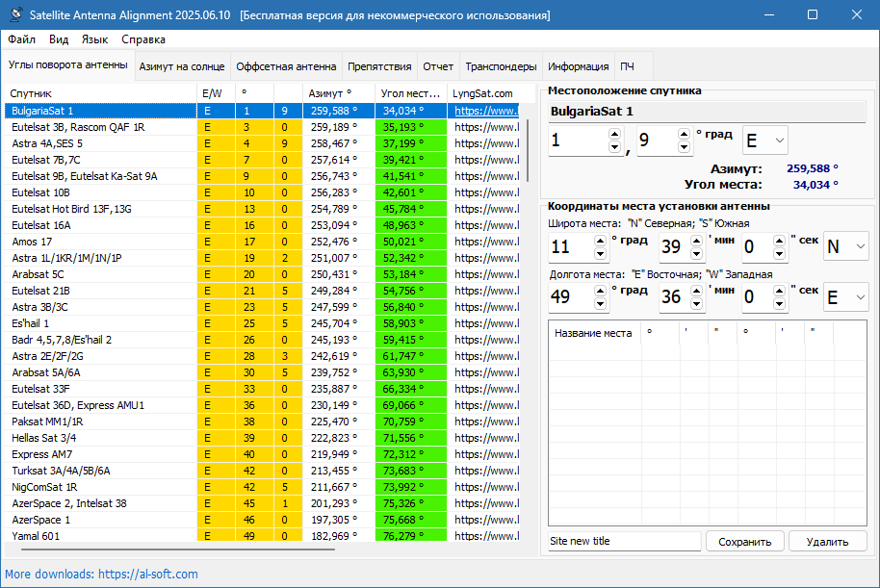The image size is (880, 588).
Task: Click the Угол места column header
Action: (411, 93)
